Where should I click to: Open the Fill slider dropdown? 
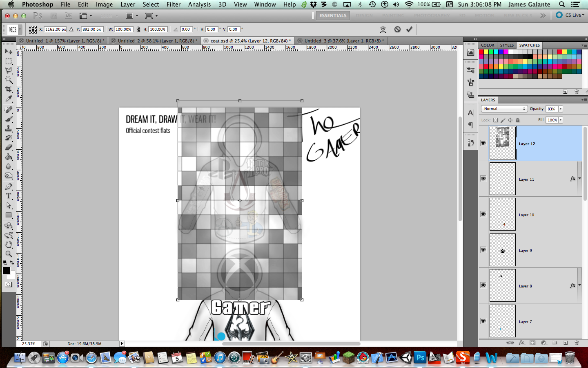(x=561, y=120)
